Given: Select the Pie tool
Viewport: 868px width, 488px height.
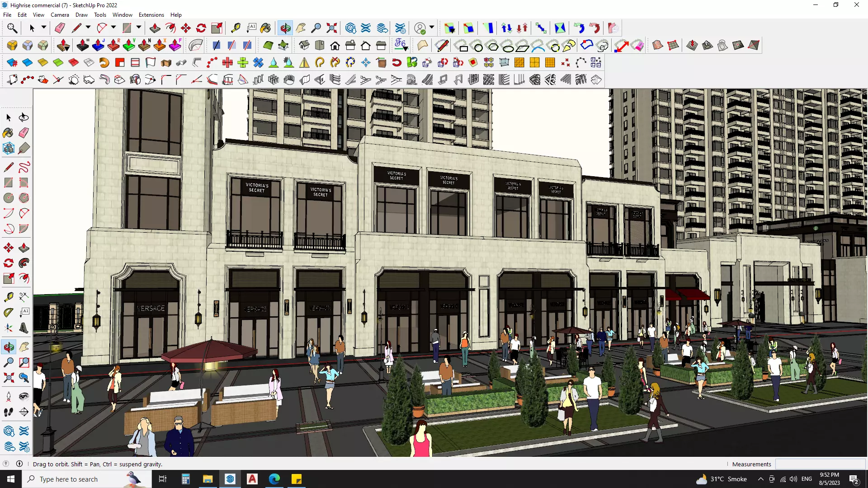Looking at the screenshot, I should coord(24,229).
